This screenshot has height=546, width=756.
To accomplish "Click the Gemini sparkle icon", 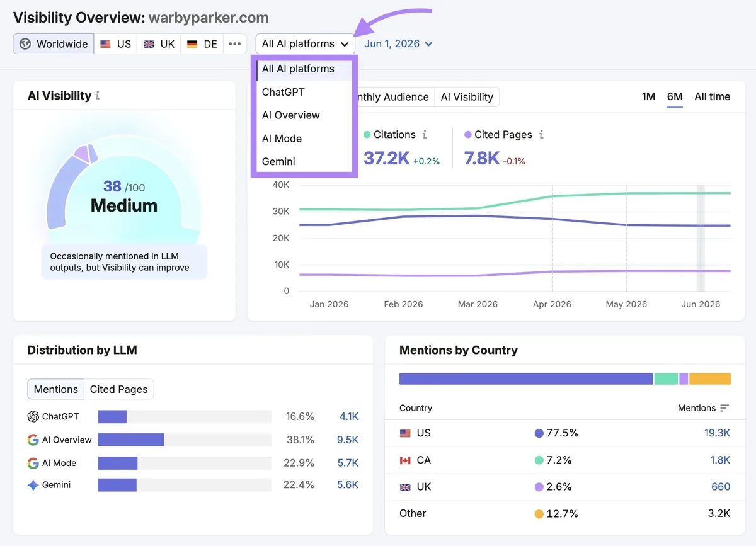I will [33, 485].
